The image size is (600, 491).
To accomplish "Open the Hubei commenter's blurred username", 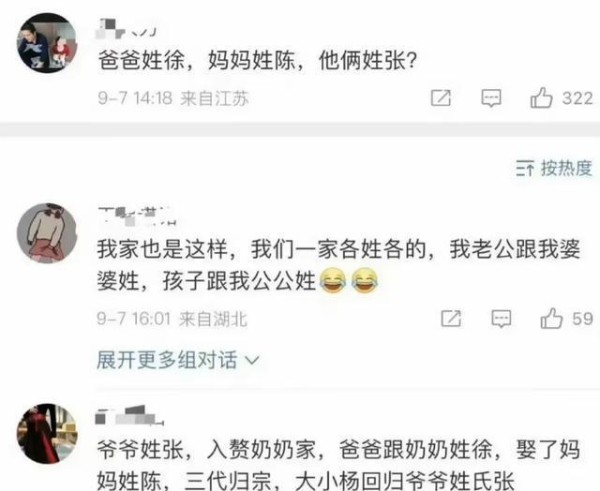I will [x=136, y=216].
